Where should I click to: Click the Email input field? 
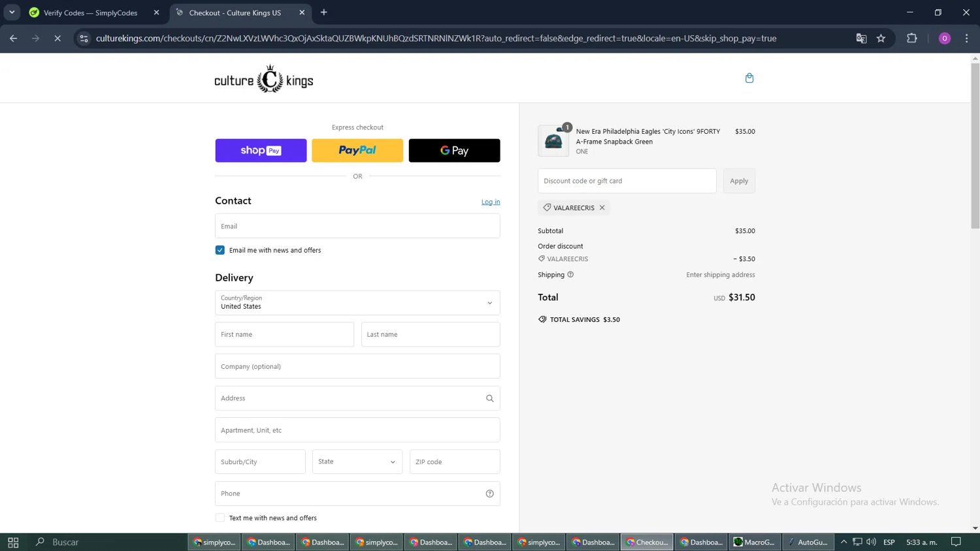(x=357, y=226)
